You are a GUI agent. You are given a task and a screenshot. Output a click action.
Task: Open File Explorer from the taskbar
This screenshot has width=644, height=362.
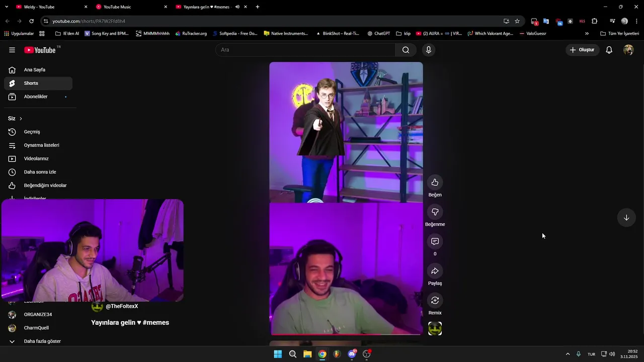click(307, 354)
